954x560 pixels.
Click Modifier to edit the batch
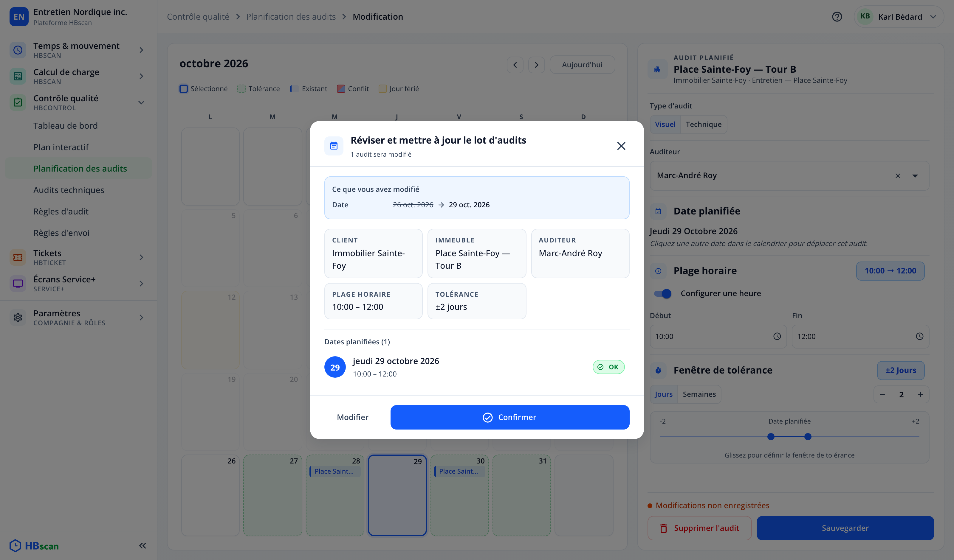tap(352, 417)
